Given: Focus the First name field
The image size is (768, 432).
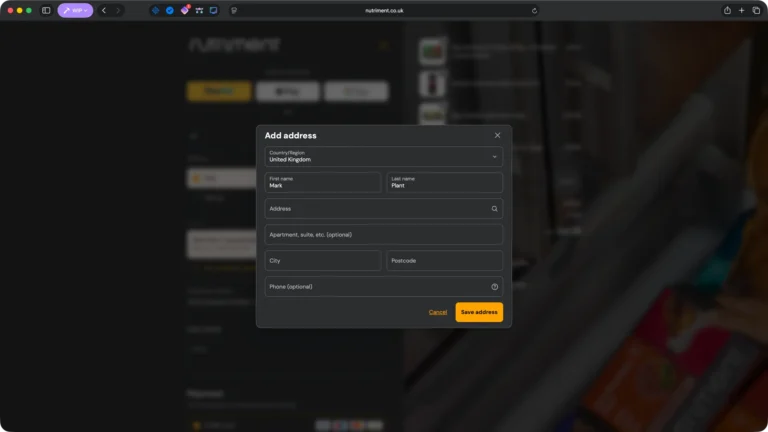Looking at the screenshot, I should click(x=323, y=182).
